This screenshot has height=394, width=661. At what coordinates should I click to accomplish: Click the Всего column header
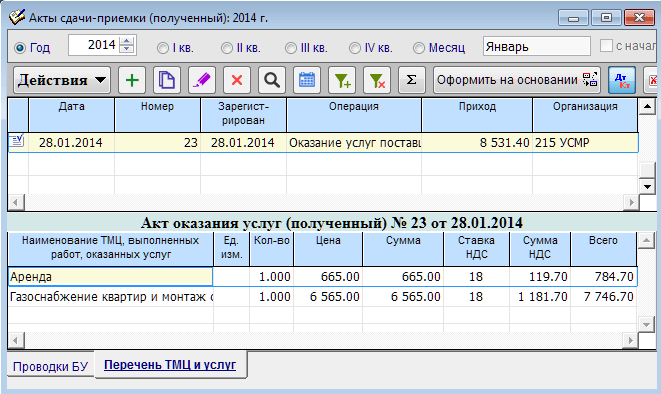[603, 249]
